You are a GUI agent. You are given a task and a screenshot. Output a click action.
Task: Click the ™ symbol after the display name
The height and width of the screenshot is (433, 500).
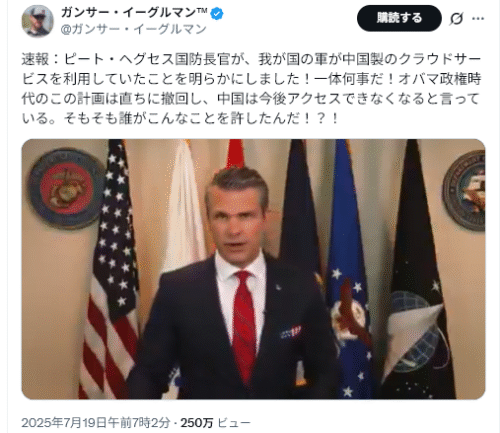click(x=202, y=11)
